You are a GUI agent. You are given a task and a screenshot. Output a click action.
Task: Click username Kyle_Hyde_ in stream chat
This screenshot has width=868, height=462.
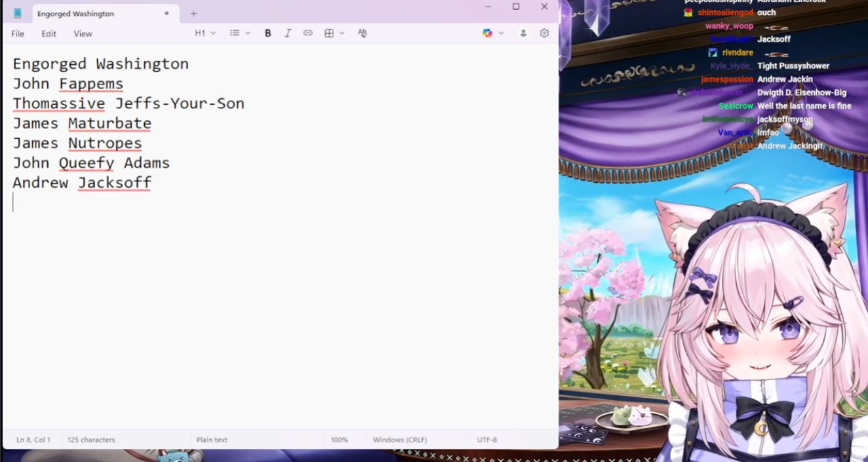click(732, 66)
